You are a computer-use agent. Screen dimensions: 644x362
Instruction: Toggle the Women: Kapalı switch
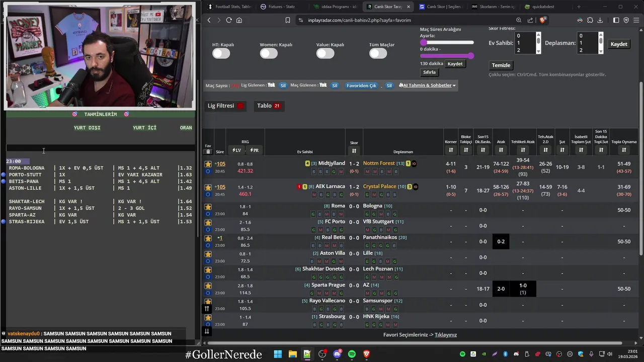(269, 53)
